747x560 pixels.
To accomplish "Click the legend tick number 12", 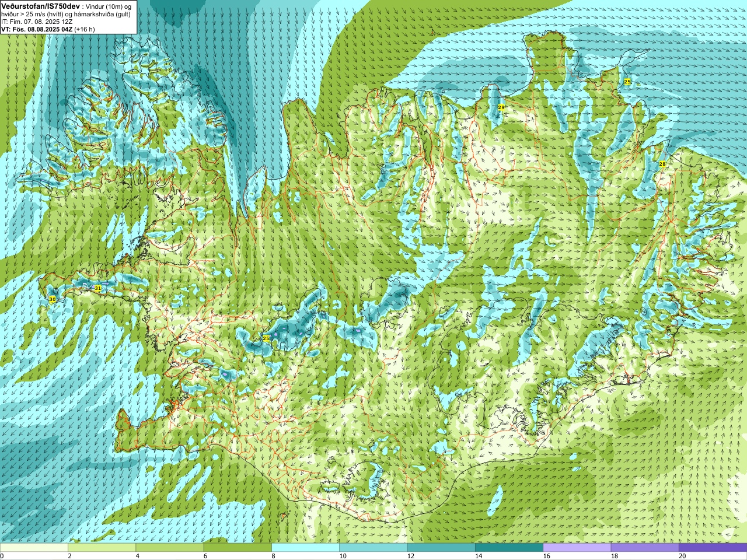I will (411, 556).
